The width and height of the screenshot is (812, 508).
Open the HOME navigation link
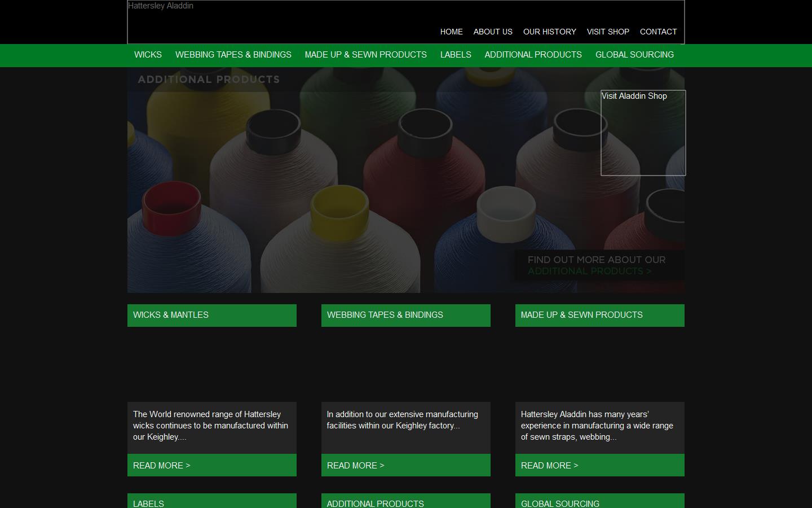click(451, 32)
